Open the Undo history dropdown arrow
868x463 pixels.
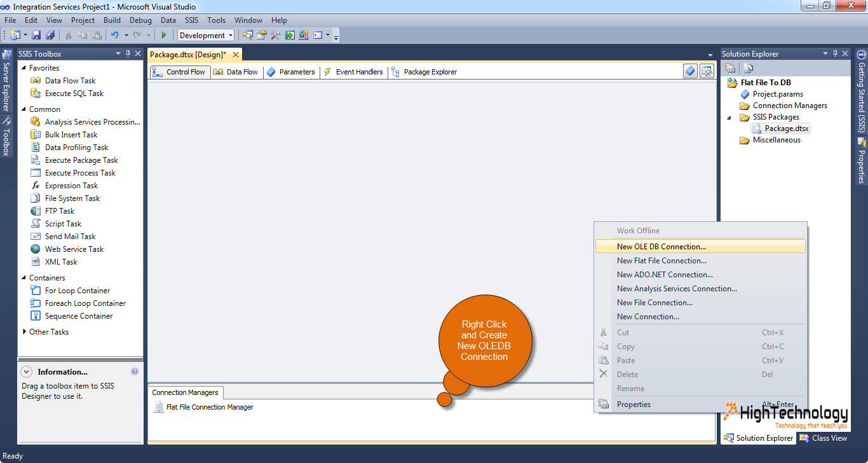126,36
